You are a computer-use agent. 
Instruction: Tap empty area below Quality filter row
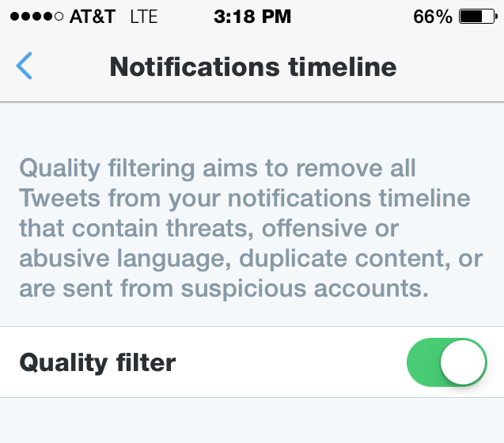252,421
